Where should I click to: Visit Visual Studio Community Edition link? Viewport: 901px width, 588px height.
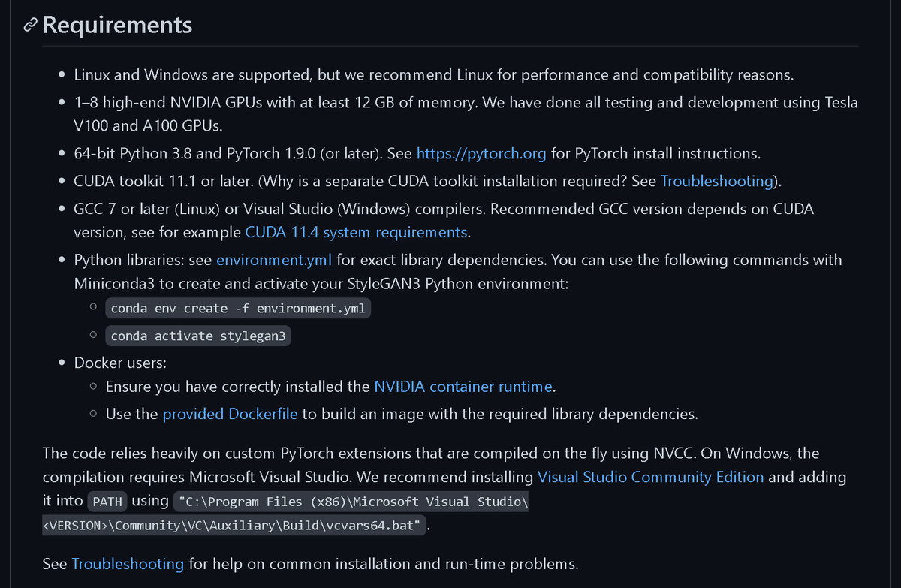pyautogui.click(x=650, y=477)
